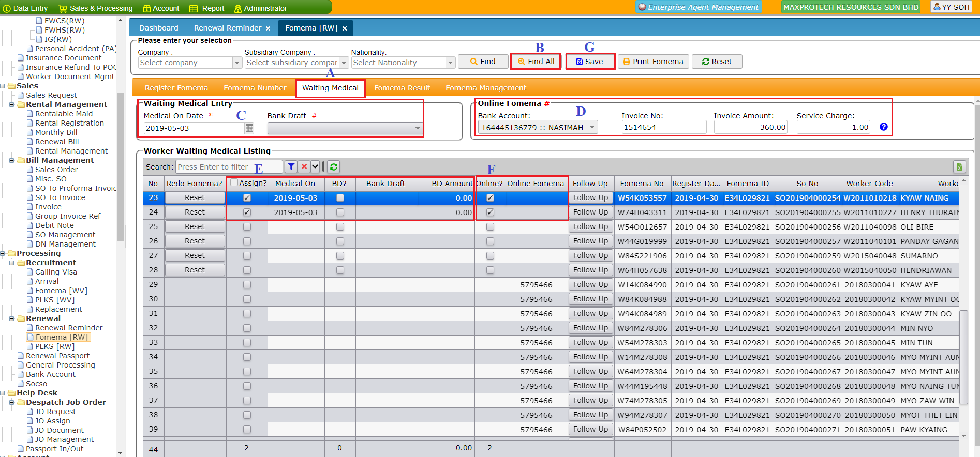Uncheck the Assign checkbox for row 23

247,197
